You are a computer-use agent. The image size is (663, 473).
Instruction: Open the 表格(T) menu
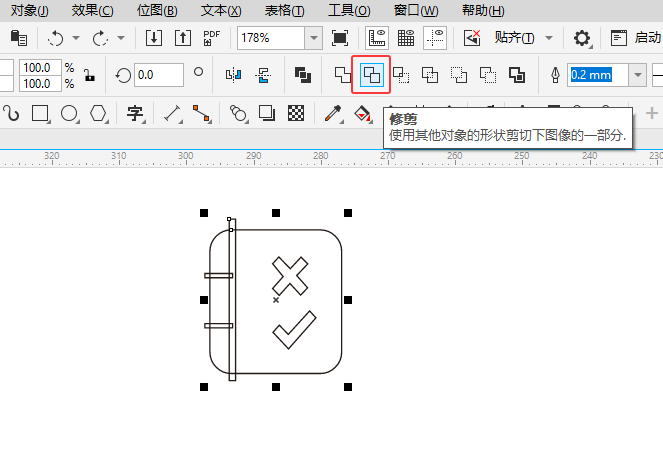[x=284, y=11]
